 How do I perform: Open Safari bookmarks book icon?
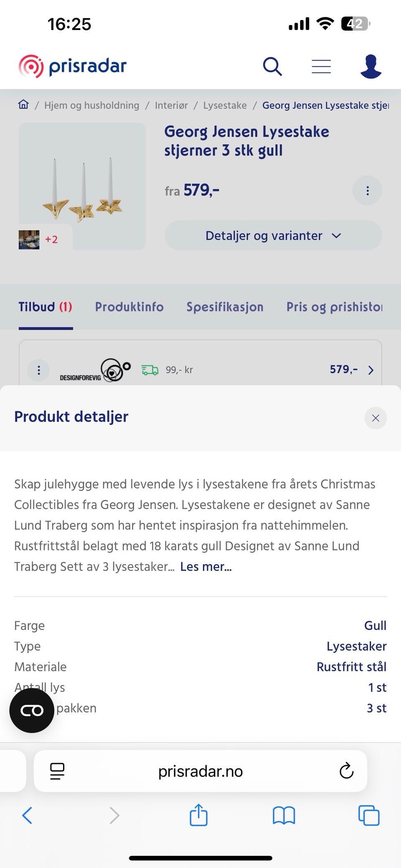(x=284, y=815)
